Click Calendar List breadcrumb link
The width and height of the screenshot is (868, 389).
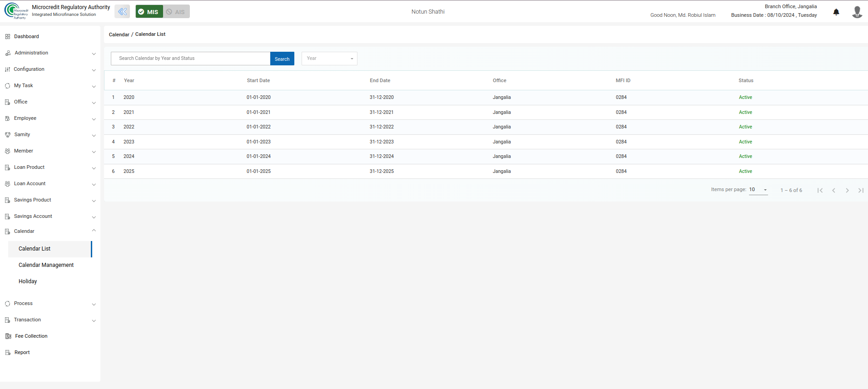click(x=150, y=34)
